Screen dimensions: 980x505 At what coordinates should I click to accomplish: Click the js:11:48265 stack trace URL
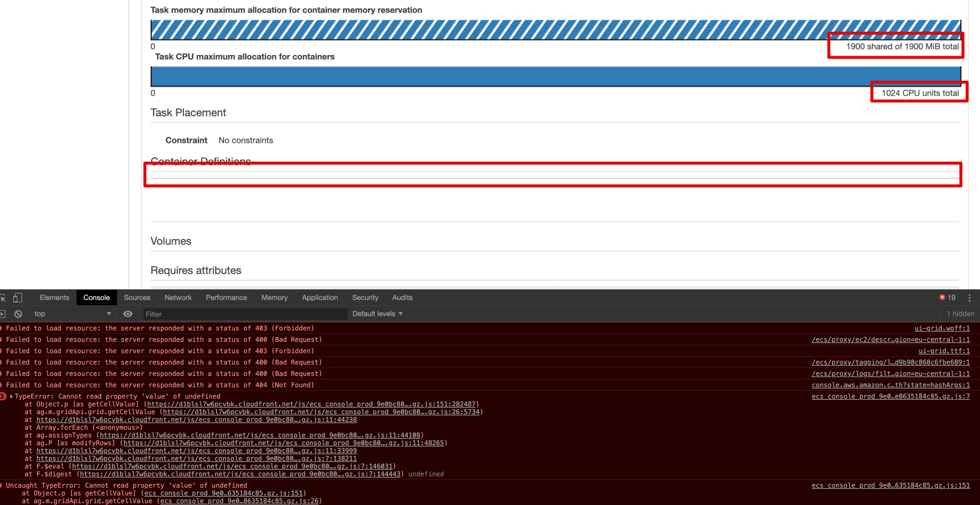point(283,443)
